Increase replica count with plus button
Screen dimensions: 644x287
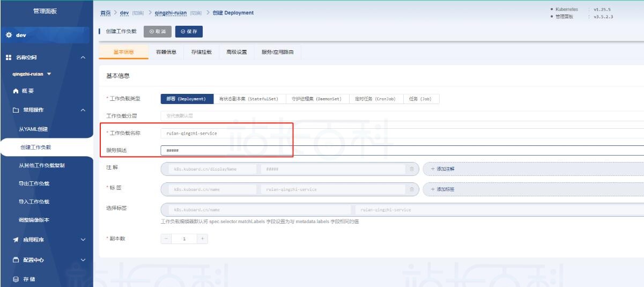(203, 239)
